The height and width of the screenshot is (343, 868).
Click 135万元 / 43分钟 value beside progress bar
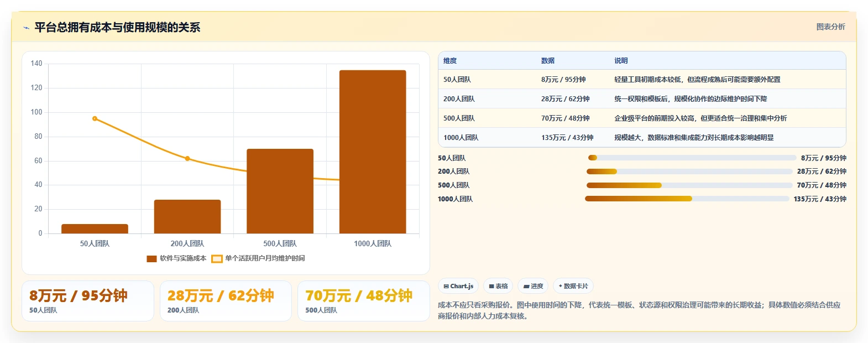click(820, 199)
